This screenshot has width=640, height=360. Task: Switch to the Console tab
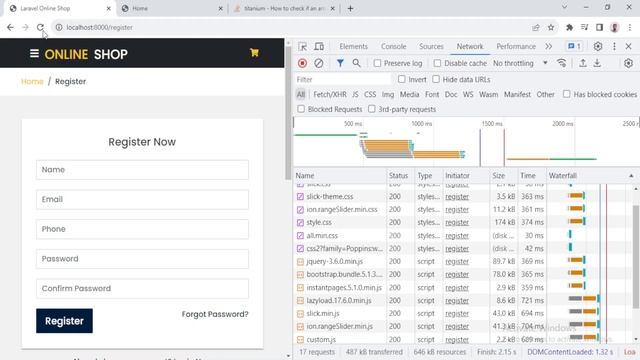pyautogui.click(x=393, y=47)
